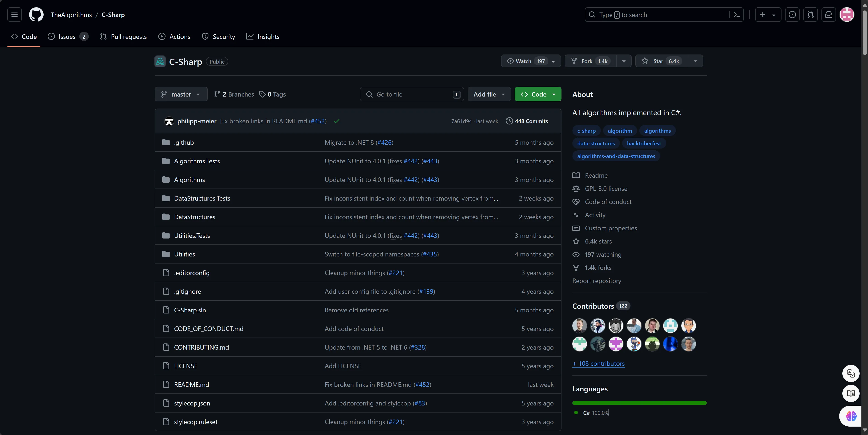This screenshot has width=868, height=435.
Task: Click the brain assistant floating icon
Action: pos(851,416)
